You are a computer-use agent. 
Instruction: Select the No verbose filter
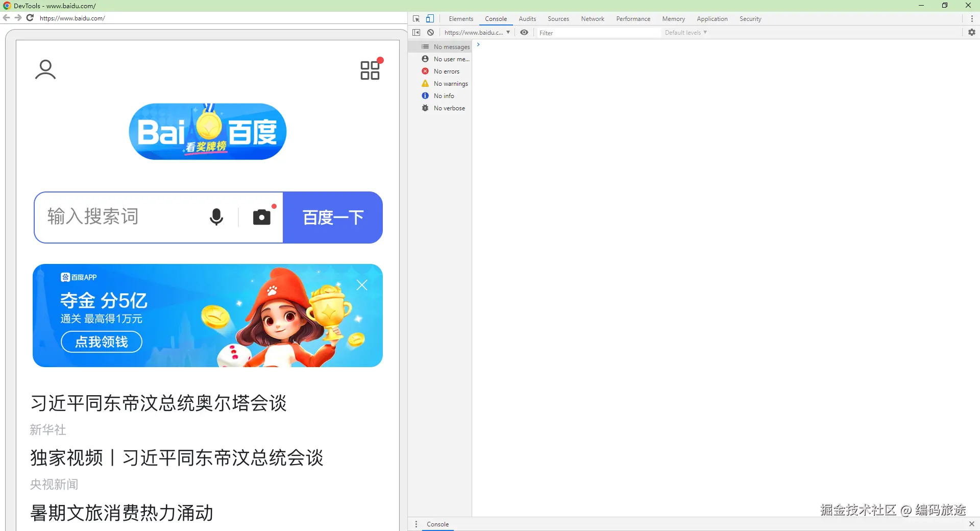[440, 108]
